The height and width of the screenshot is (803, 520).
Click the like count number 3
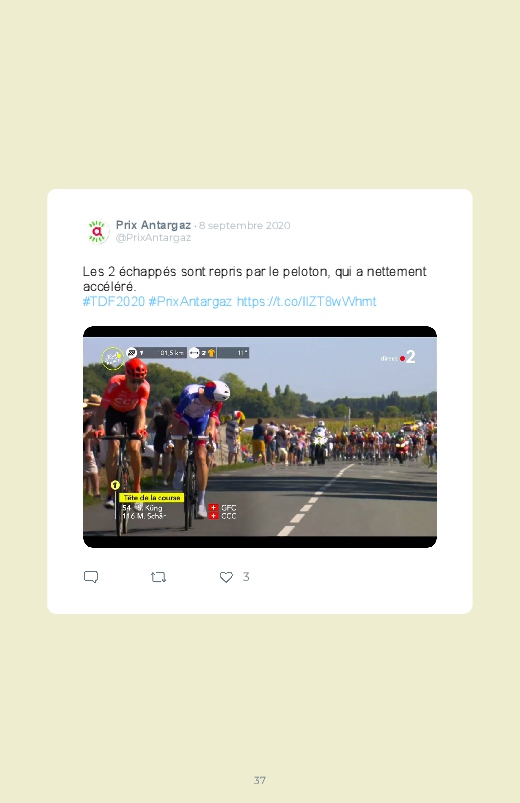click(246, 577)
